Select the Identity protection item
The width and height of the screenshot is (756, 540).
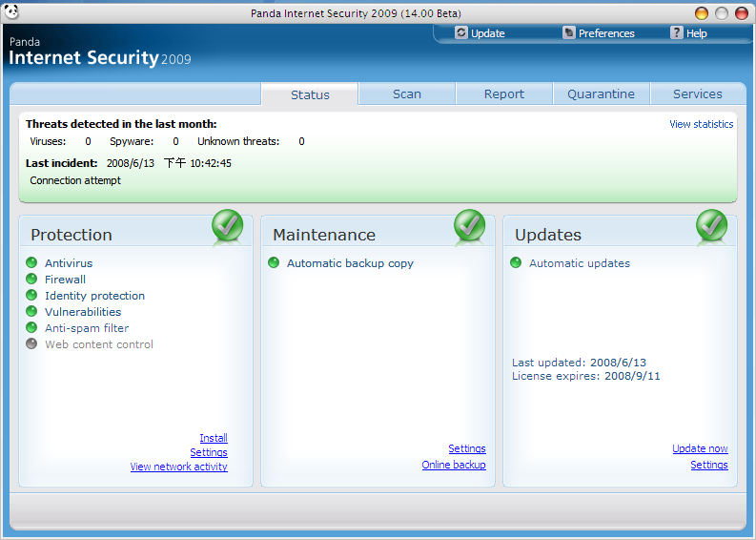tap(94, 296)
